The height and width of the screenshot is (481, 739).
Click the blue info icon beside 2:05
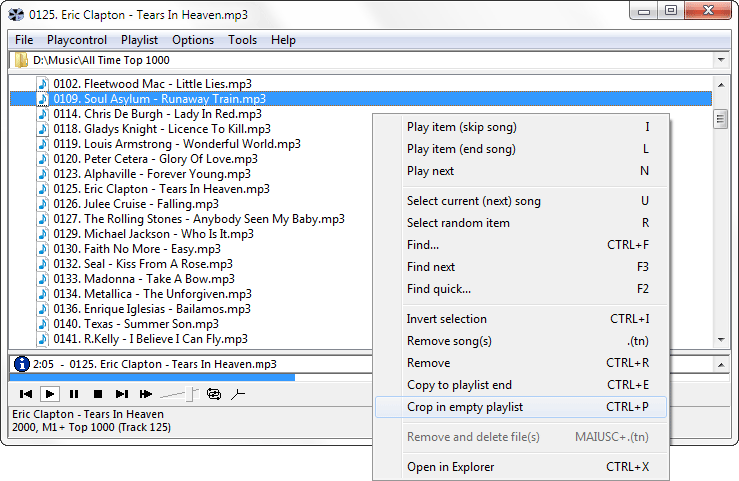click(22, 364)
